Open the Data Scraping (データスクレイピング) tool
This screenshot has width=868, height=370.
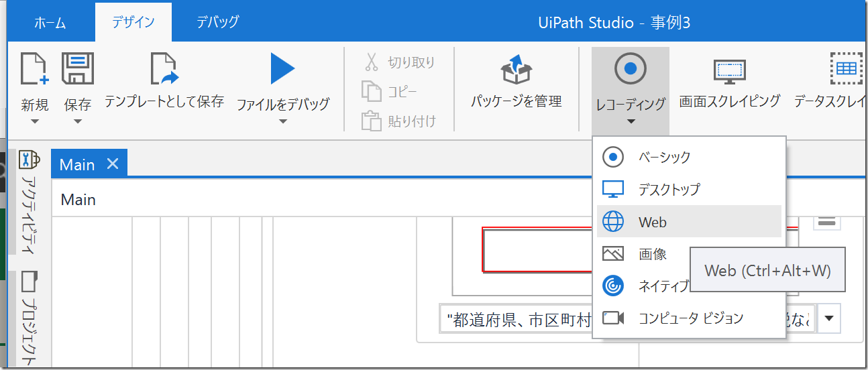pos(845,69)
